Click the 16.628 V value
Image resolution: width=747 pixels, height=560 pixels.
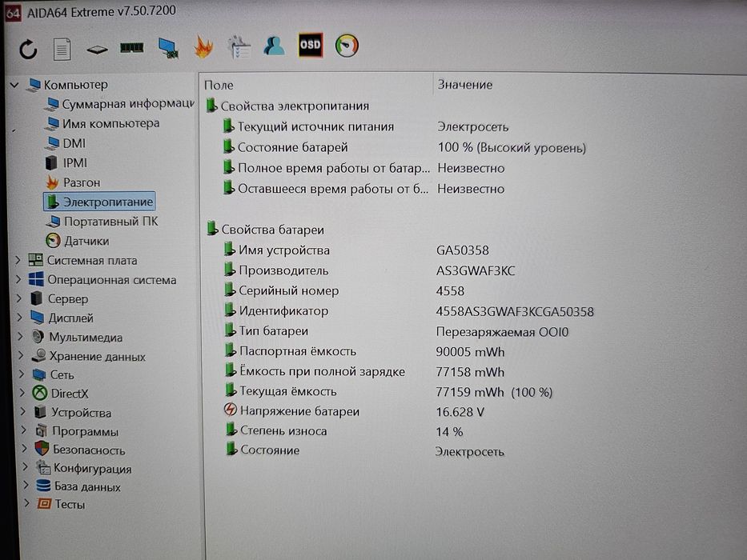click(460, 412)
